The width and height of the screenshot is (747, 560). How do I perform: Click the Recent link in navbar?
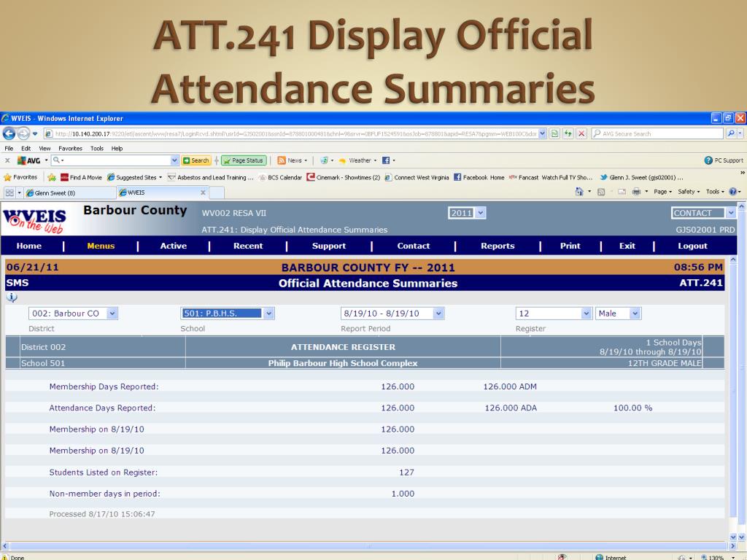click(x=248, y=246)
